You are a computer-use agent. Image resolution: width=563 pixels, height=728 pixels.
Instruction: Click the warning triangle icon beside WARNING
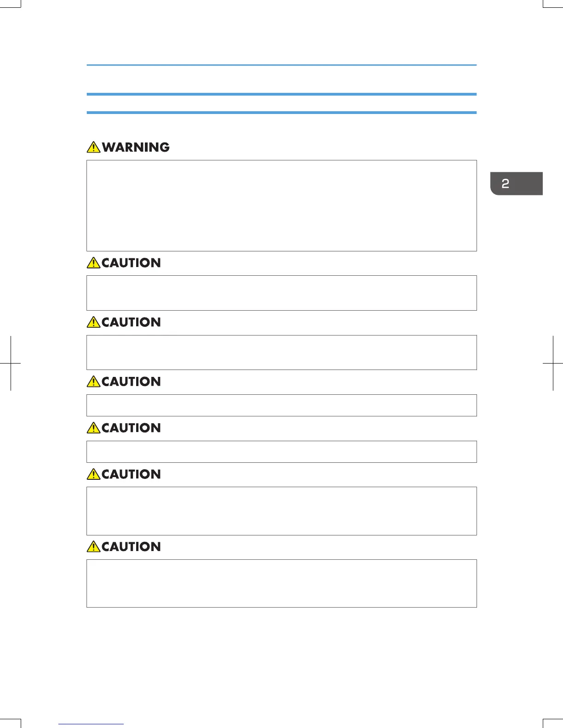point(93,147)
